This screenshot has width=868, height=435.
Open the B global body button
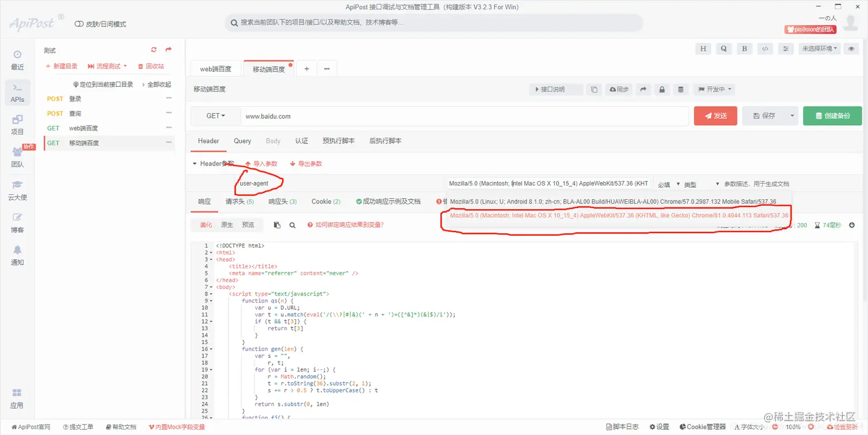pyautogui.click(x=745, y=49)
